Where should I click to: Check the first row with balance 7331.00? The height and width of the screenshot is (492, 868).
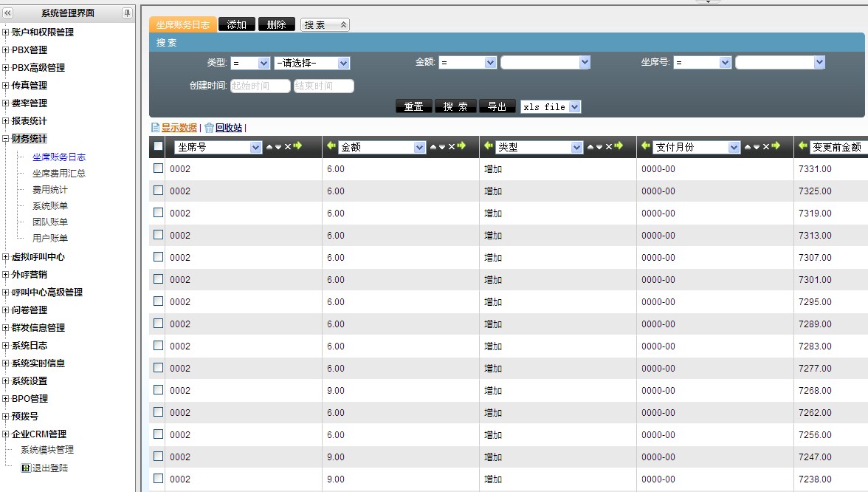tap(158, 168)
